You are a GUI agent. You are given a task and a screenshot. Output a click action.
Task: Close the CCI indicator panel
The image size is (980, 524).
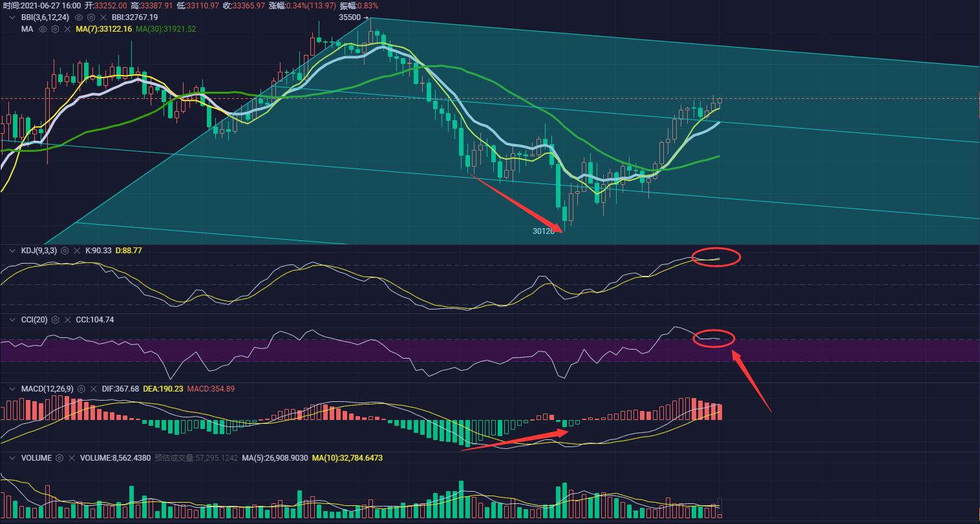tap(67, 319)
